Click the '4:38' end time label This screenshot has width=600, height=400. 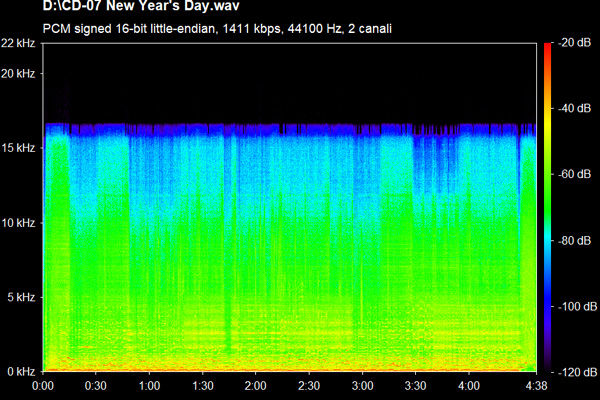pyautogui.click(x=536, y=385)
